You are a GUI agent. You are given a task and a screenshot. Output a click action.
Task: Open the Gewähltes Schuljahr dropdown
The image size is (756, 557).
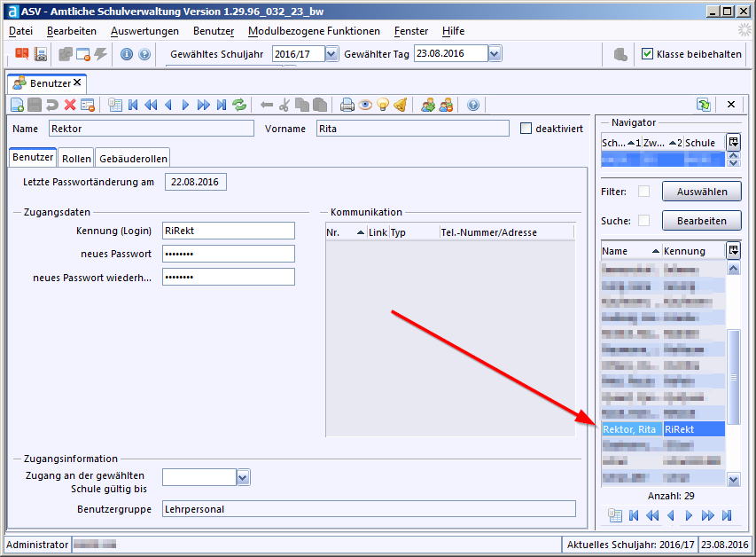[331, 54]
